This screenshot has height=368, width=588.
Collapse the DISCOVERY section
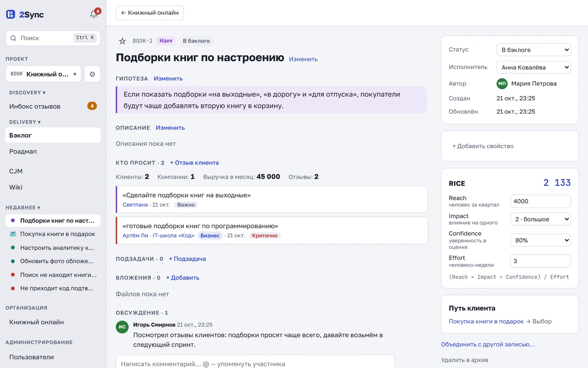coord(28,93)
